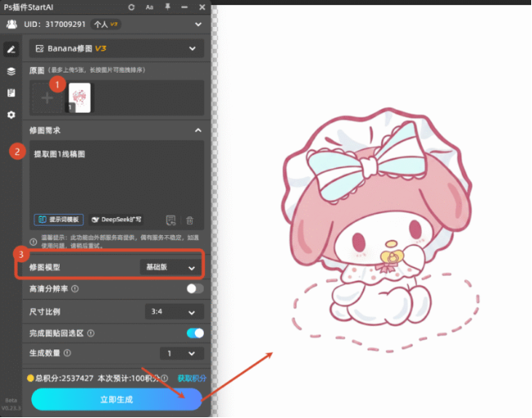This screenshot has height=418, width=532.
Task: Click the 原图 section label
Action: coord(37,70)
